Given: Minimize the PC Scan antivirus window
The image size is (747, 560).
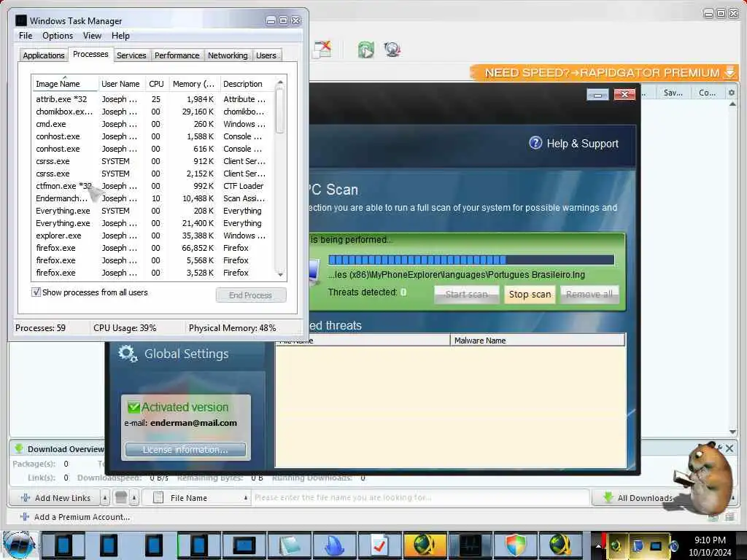Looking at the screenshot, I should coord(597,94).
